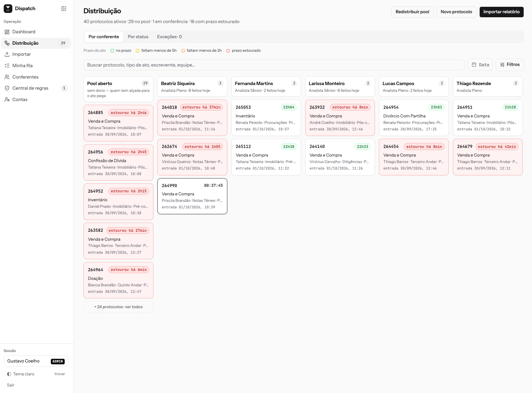Toggle theme with trocar
The height and width of the screenshot is (393, 532).
pyautogui.click(x=60, y=374)
